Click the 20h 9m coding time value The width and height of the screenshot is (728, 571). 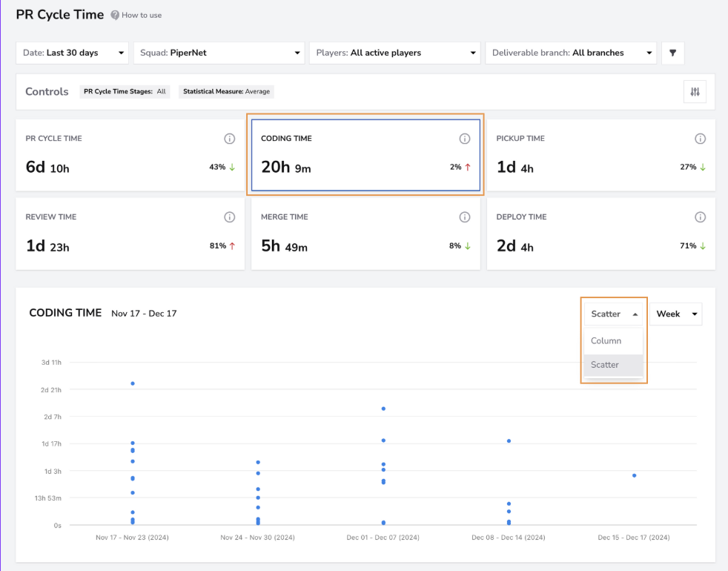click(x=286, y=168)
